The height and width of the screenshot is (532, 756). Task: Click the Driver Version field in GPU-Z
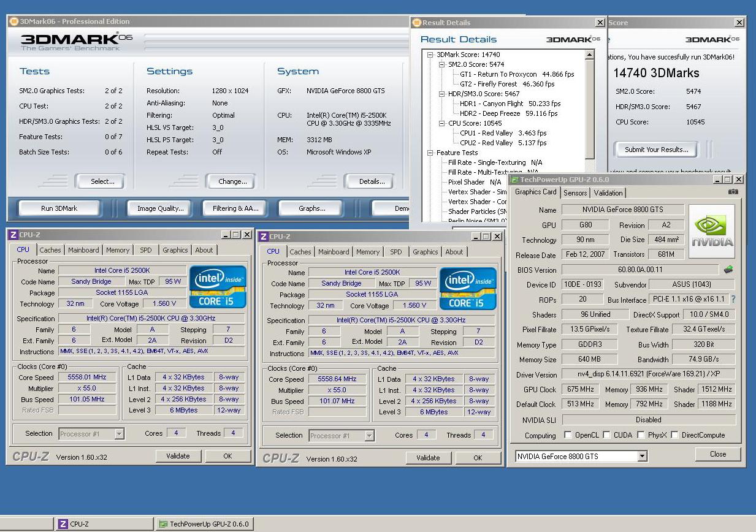point(649,374)
